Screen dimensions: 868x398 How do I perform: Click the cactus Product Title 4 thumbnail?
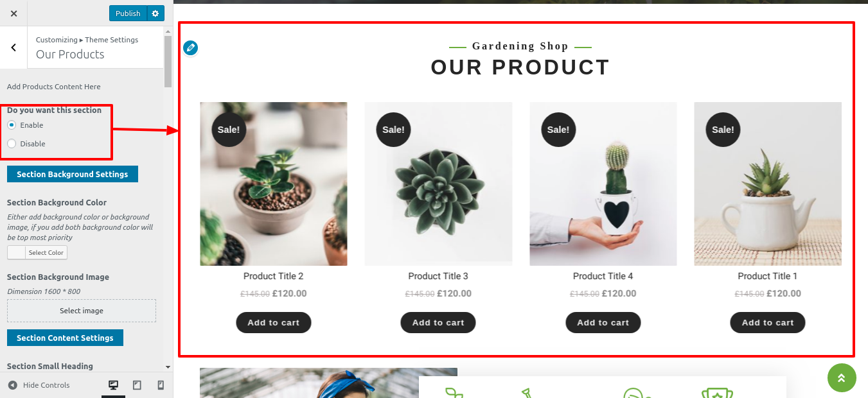coord(603,184)
